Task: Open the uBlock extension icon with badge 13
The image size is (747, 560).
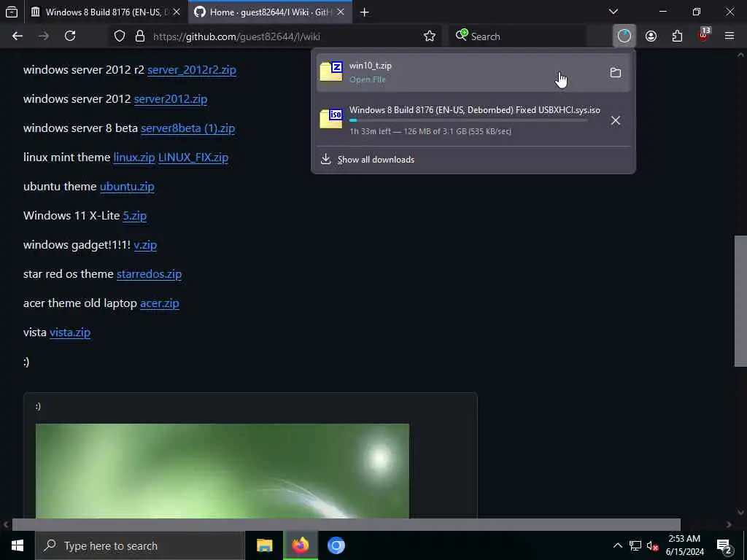Action: pyautogui.click(x=704, y=35)
